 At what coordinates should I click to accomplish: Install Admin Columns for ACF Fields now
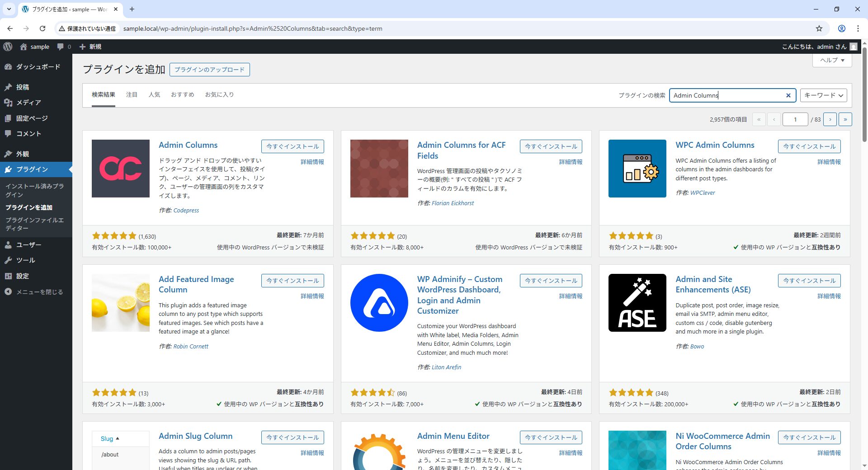click(551, 146)
